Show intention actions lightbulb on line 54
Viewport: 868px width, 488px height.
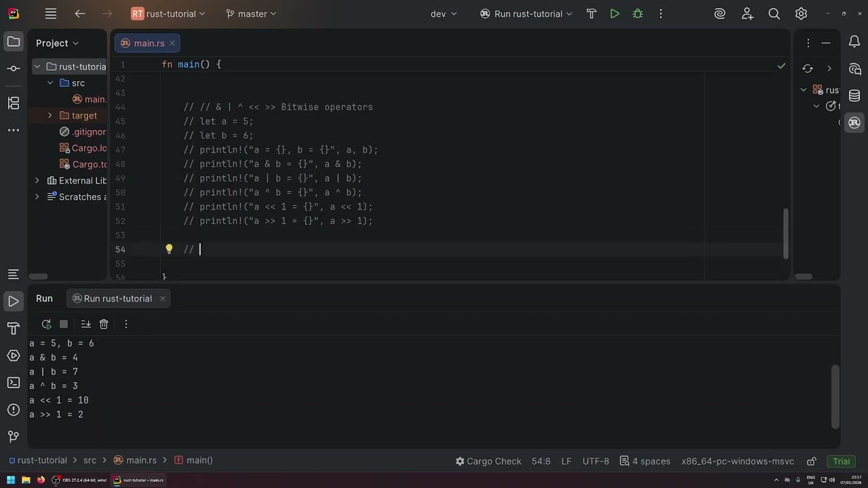click(x=170, y=249)
